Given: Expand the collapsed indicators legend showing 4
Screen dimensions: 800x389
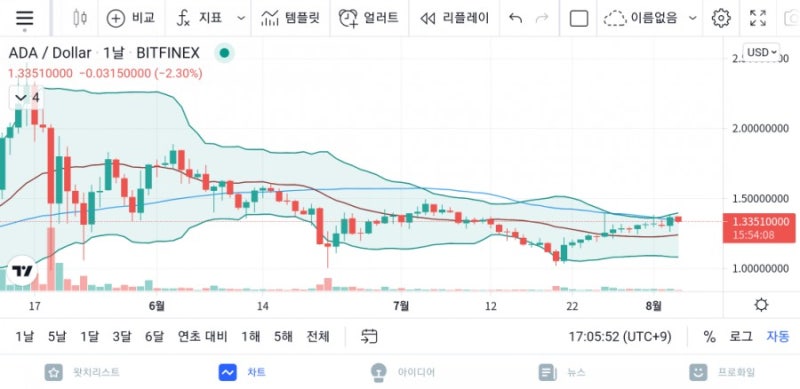Looking at the screenshot, I should click(27, 98).
